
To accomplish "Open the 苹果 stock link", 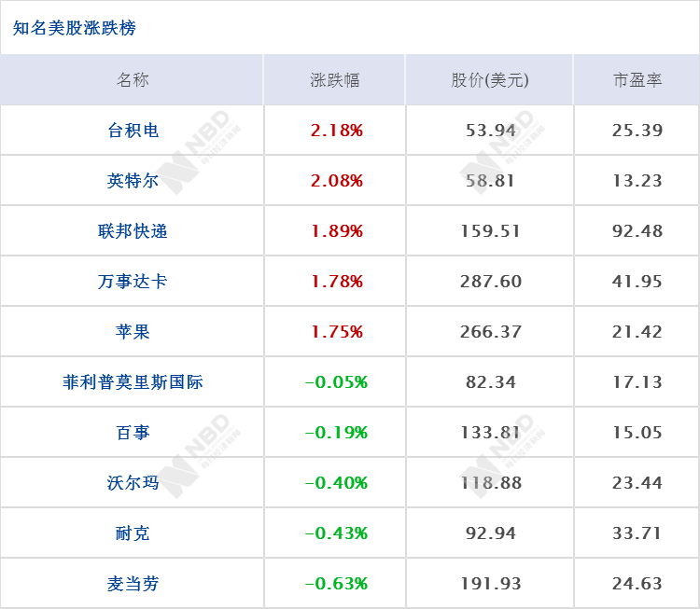I will [133, 332].
